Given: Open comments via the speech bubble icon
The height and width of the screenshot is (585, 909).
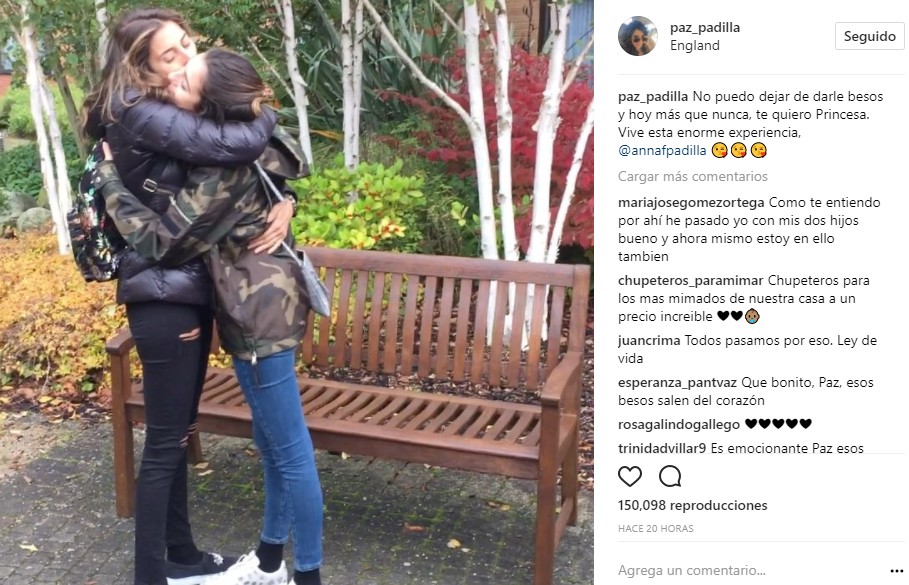Looking at the screenshot, I should pos(670,477).
